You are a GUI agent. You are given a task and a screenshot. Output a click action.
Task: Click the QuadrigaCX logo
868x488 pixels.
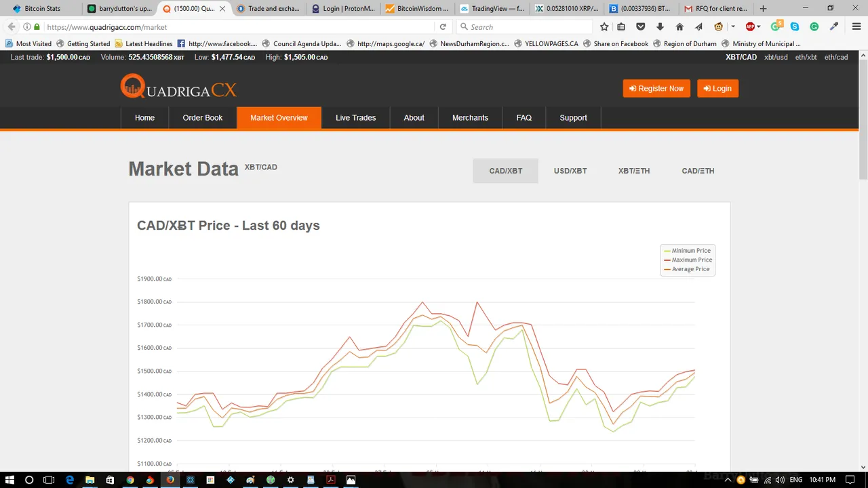point(178,87)
